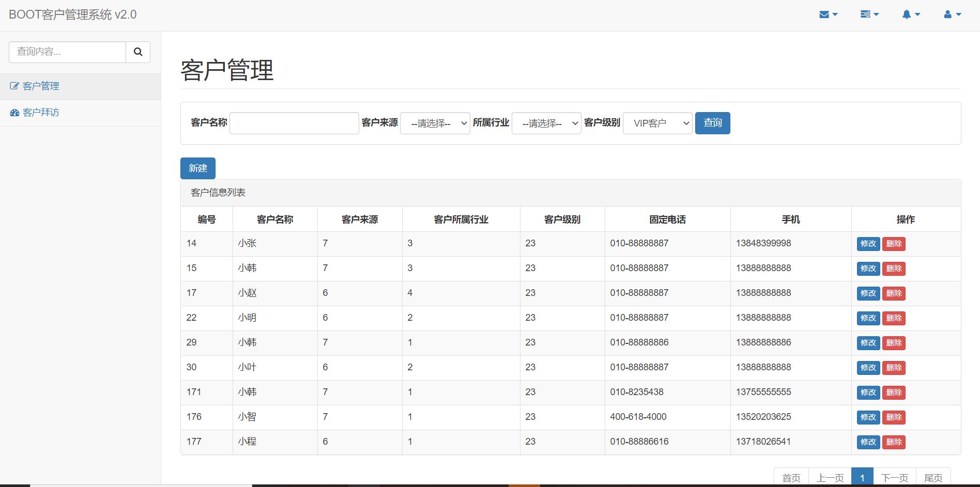Click 修改 for customer 30 小叶
This screenshot has height=487, width=980.
tap(868, 368)
